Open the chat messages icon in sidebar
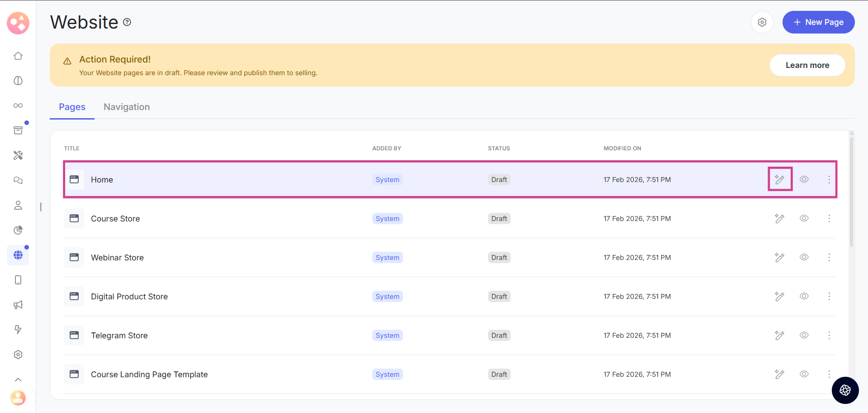Screen dimensions: 868x413 click(18, 180)
